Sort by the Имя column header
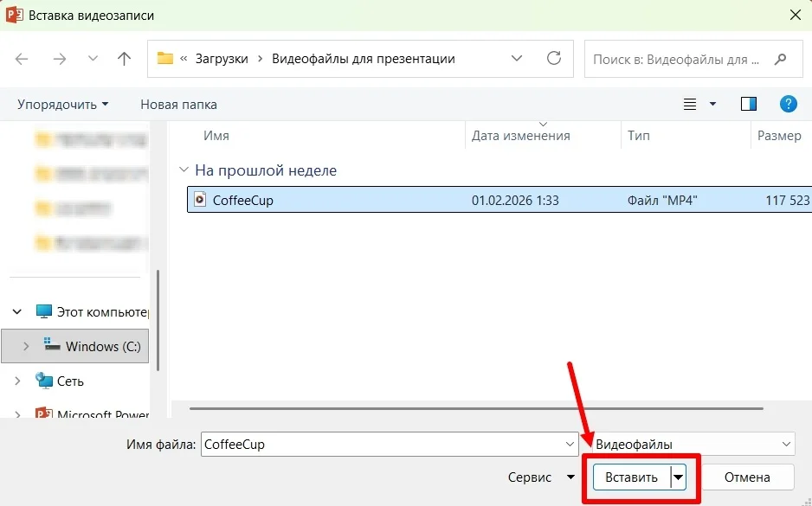 (216, 136)
